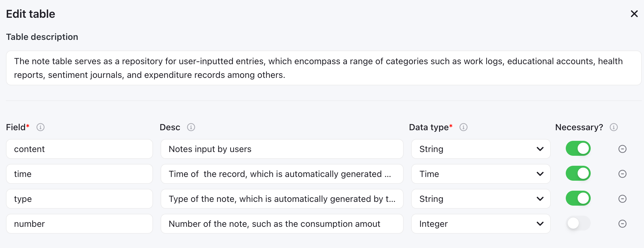Enable Necessary toggle for number field
This screenshot has width=644, height=248.
coord(578,223)
